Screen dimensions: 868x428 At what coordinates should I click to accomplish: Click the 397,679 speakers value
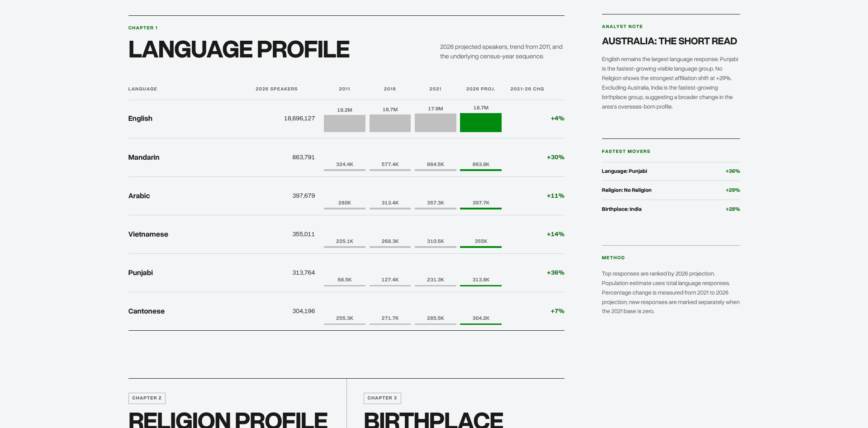pos(304,196)
